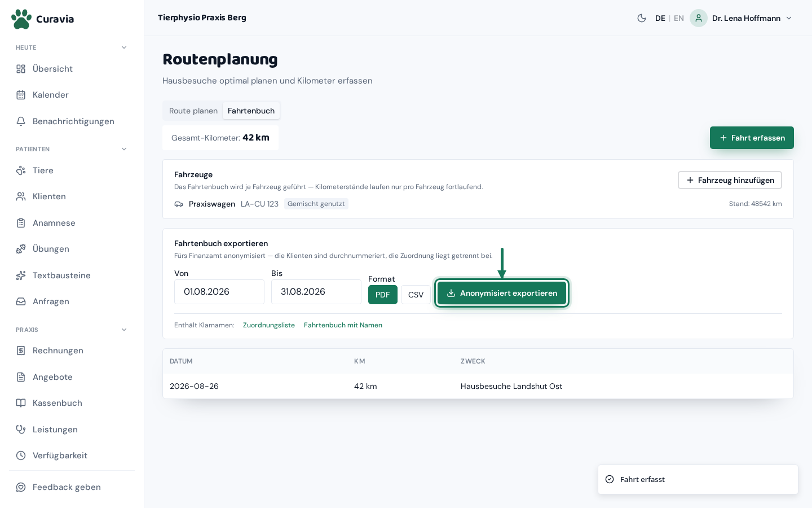Open Kalender from the sidebar

pos(72,95)
